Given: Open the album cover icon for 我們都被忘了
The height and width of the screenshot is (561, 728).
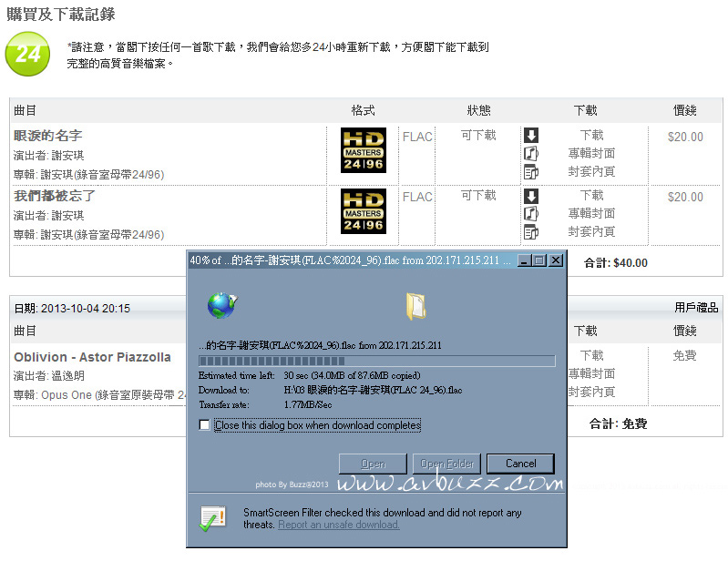Looking at the screenshot, I should coord(531,213).
